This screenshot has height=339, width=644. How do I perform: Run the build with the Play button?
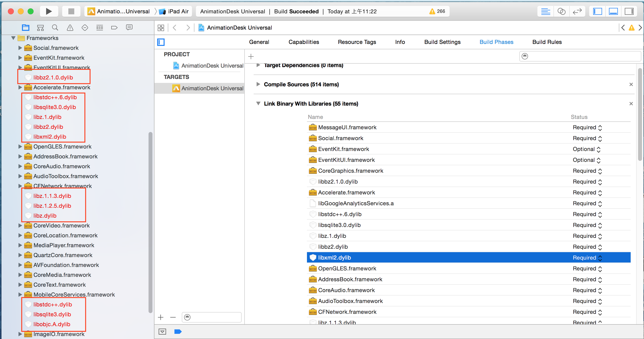point(49,11)
